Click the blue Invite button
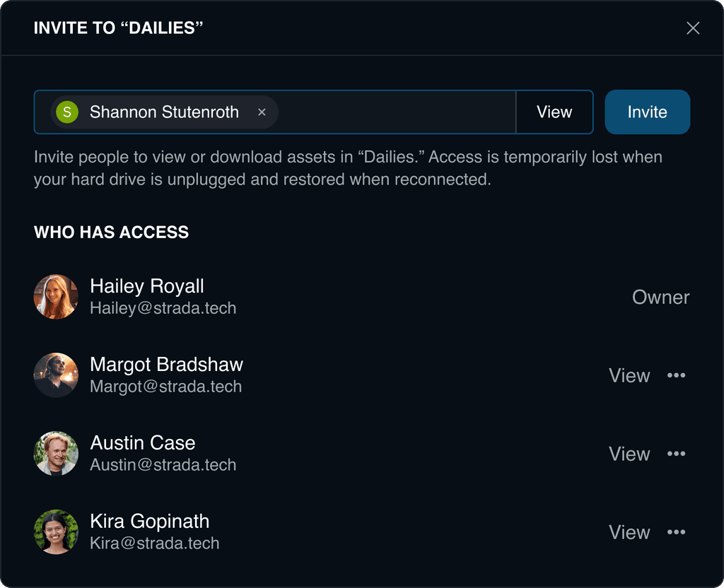This screenshot has height=588, width=724. pyautogui.click(x=648, y=112)
